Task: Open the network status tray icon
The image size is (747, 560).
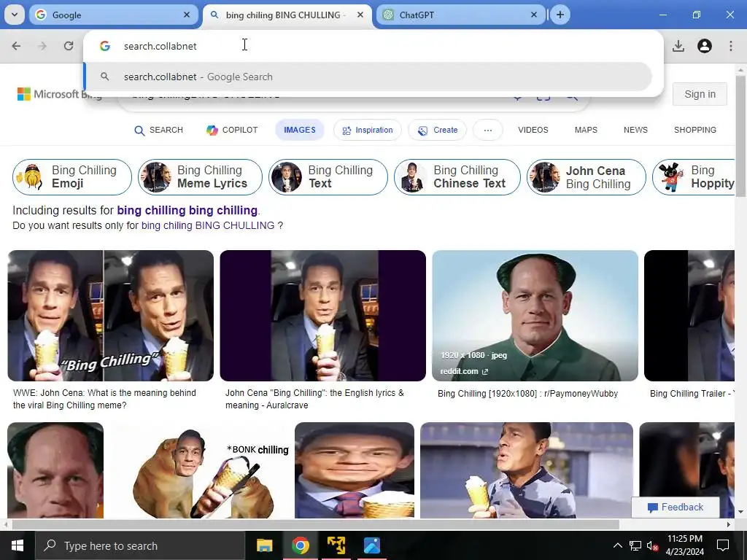Action: [635, 545]
